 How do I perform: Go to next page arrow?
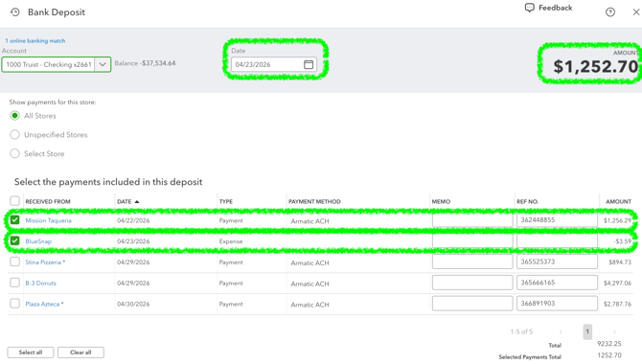(x=614, y=331)
